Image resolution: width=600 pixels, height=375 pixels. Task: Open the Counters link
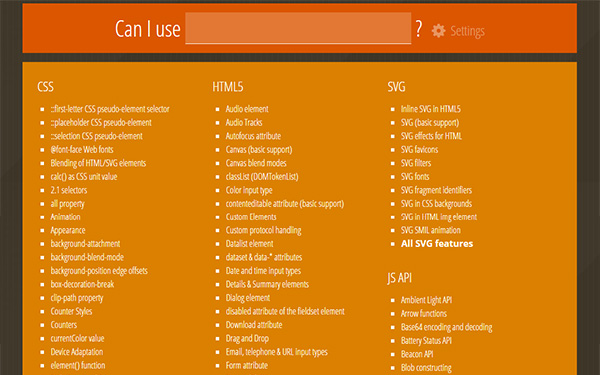coord(64,325)
